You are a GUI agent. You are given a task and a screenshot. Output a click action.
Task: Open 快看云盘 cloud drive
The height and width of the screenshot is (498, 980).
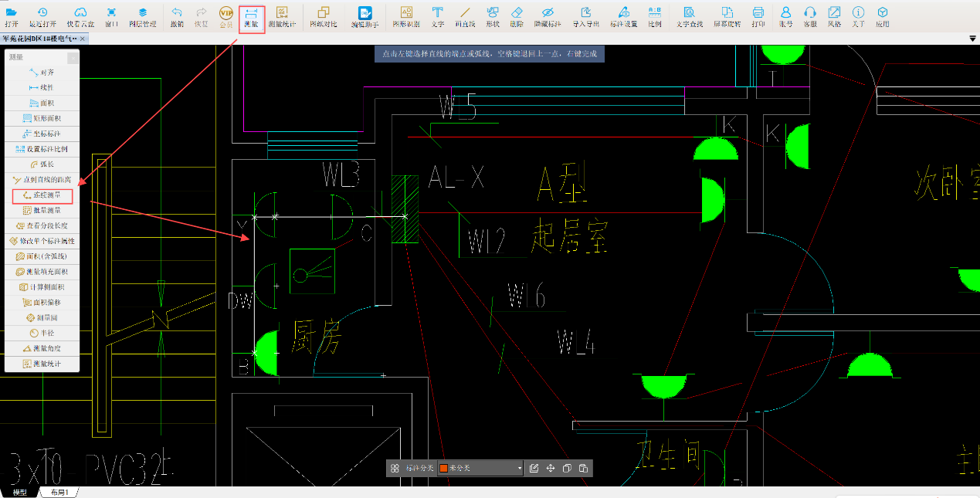pos(80,16)
